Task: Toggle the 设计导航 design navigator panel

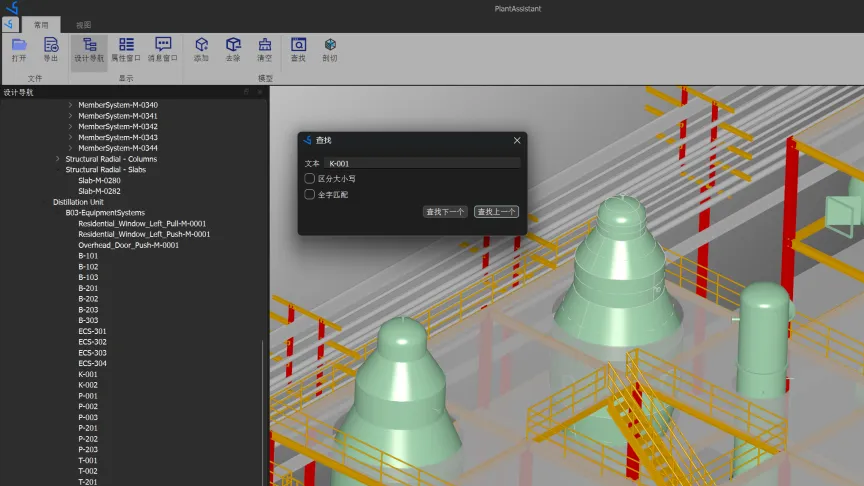Action: coord(89,49)
